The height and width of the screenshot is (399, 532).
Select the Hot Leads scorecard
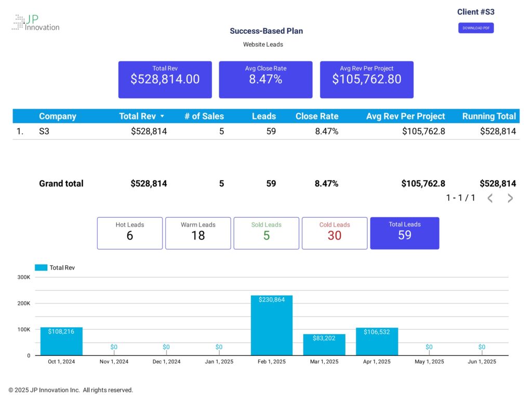(130, 233)
